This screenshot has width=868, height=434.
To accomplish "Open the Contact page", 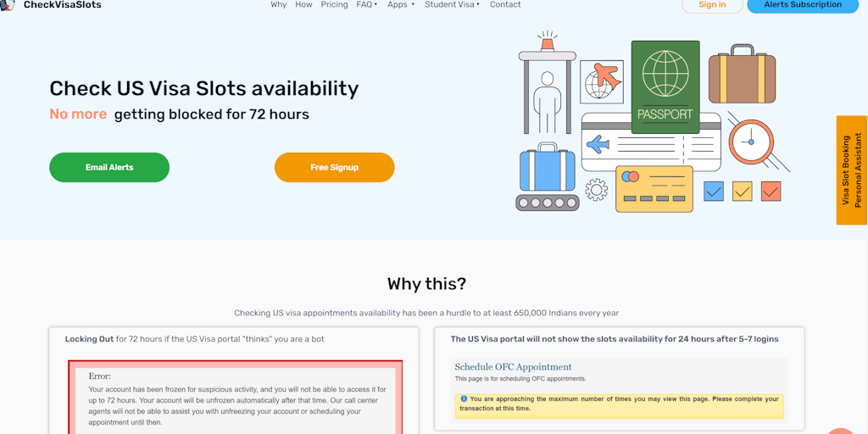I will point(505,4).
